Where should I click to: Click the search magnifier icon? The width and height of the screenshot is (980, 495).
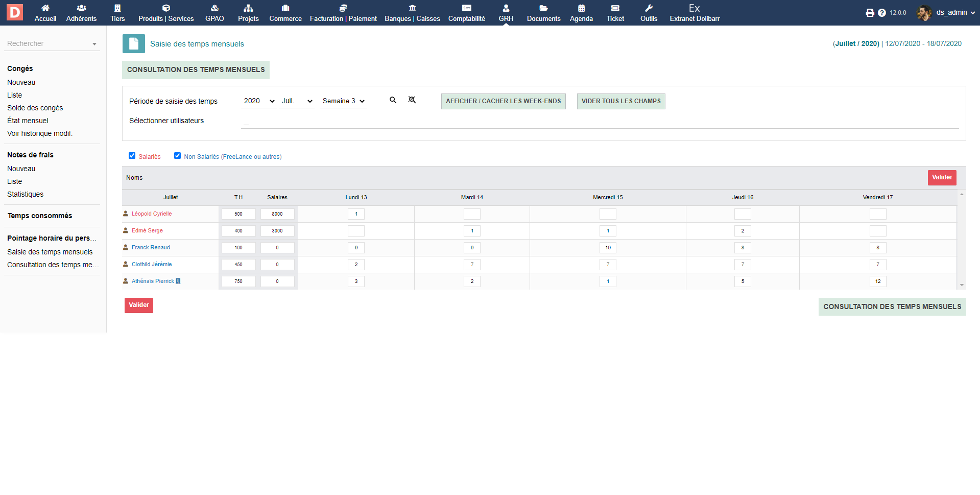(393, 100)
